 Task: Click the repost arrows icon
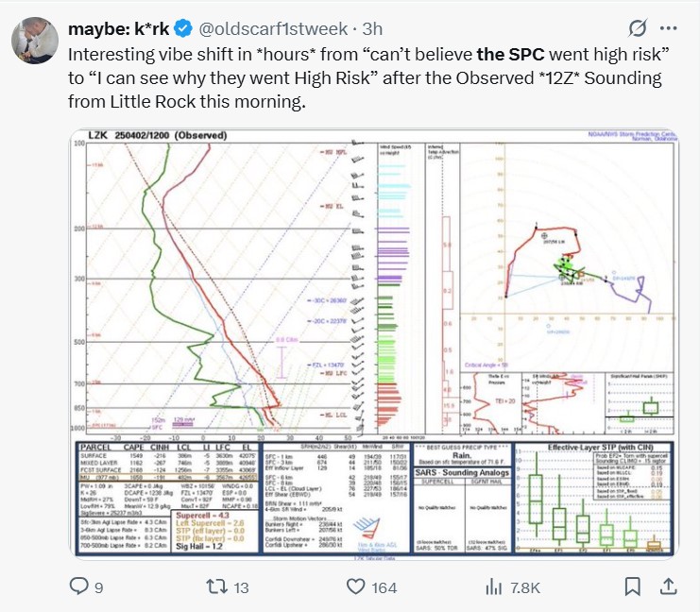(216, 586)
